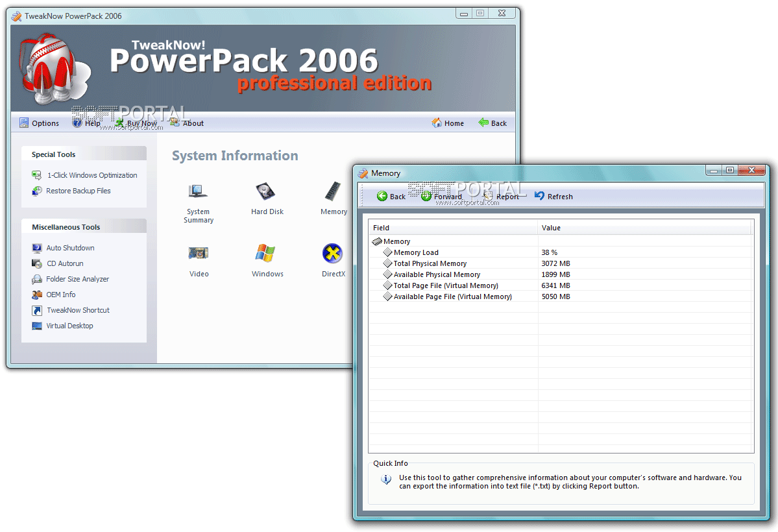Viewport: 778px width, 532px height.
Task: Click the 1-Click Windows Optimization icon
Action: [37, 175]
